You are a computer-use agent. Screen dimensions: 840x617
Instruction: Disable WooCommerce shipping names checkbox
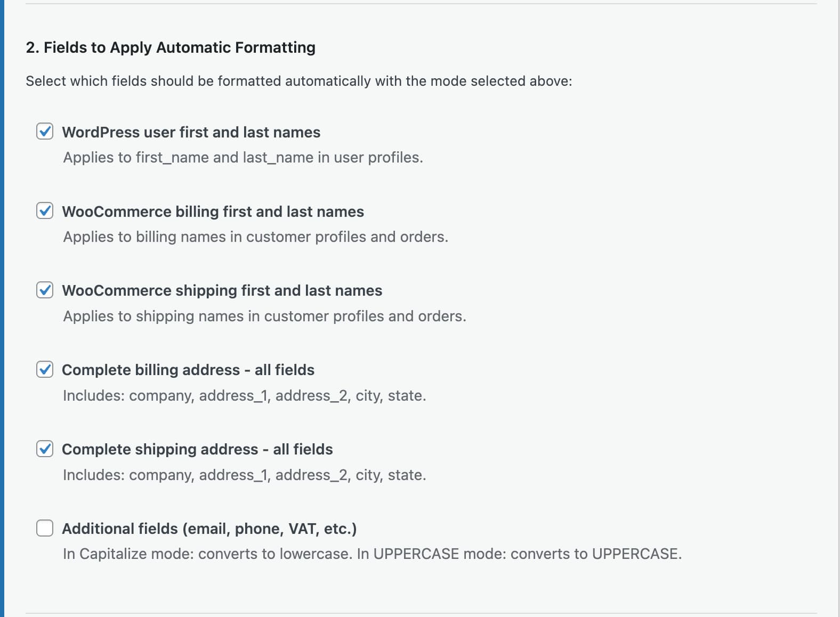click(x=45, y=290)
